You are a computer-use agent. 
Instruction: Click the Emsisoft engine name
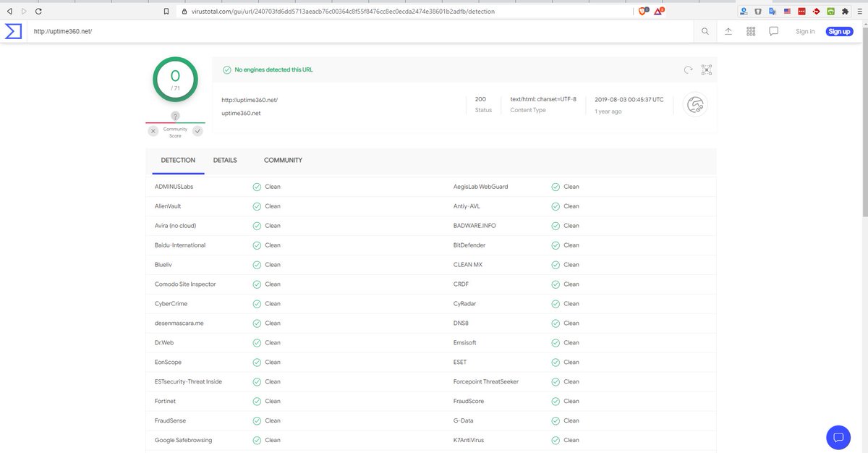coord(465,343)
